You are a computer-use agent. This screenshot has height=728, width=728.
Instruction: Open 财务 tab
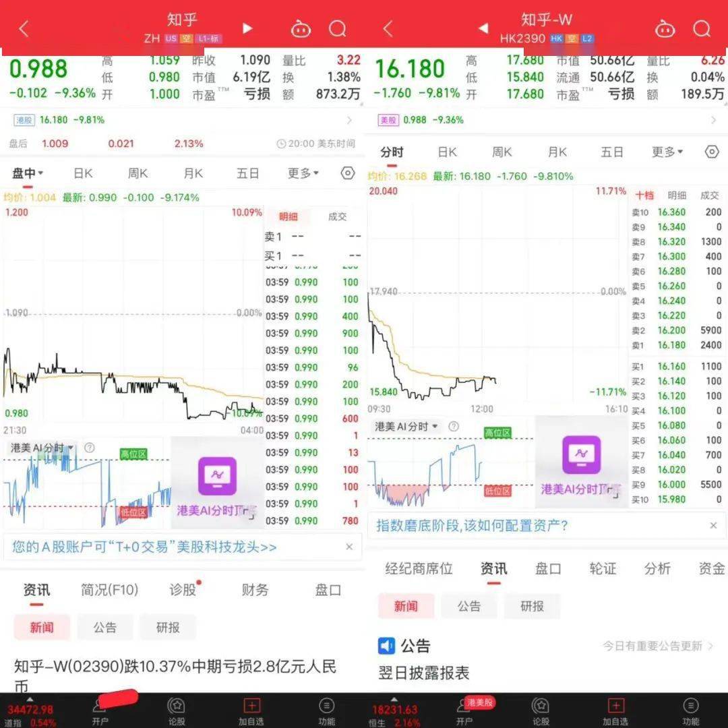(255, 590)
